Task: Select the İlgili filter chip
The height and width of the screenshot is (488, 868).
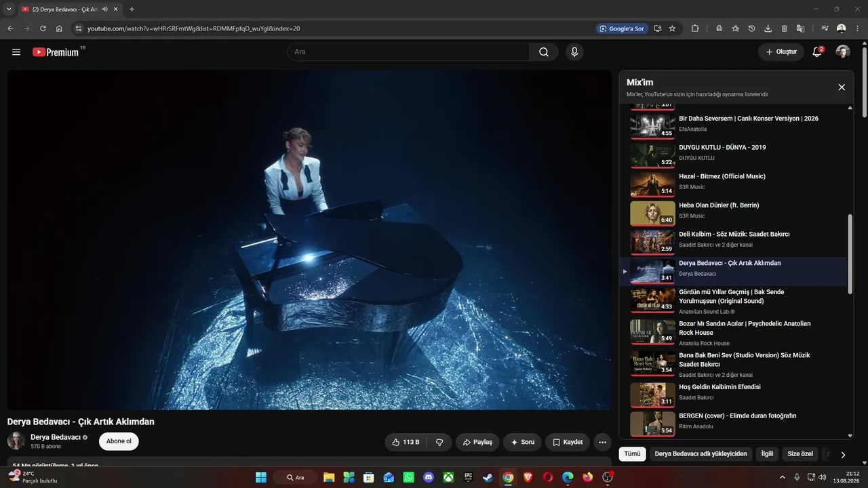Action: tap(767, 454)
